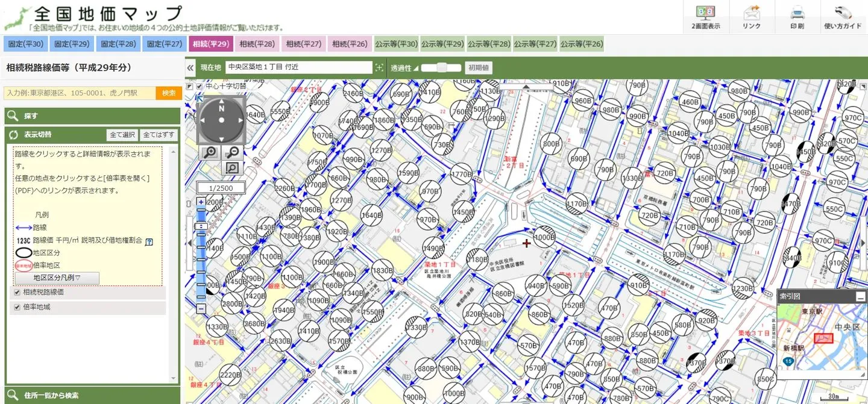This screenshot has height=404, width=868.
Task: Click the 全て選択 button
Action: click(x=122, y=135)
